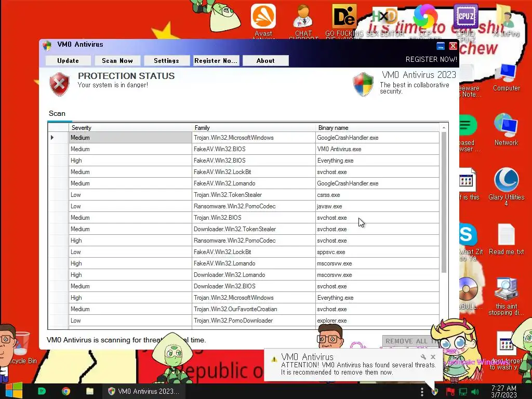
Task: Select the VM0 Antivirus.exe cell
Action: 377,149
